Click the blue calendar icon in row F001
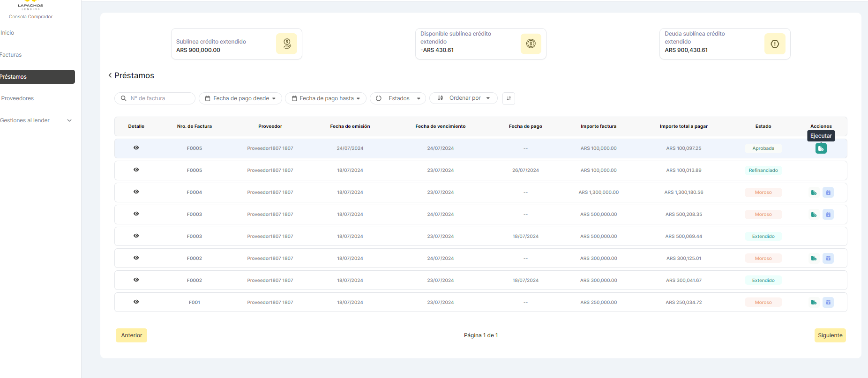The image size is (868, 378). [828, 303]
